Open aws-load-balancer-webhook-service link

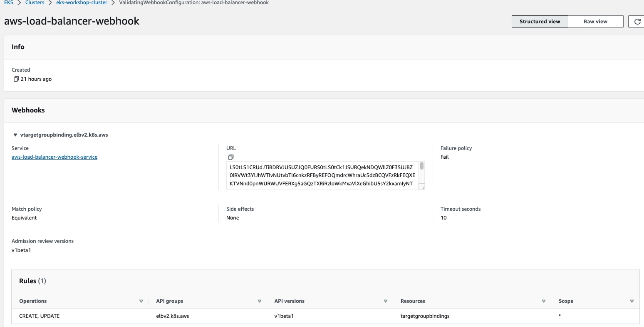click(x=54, y=157)
